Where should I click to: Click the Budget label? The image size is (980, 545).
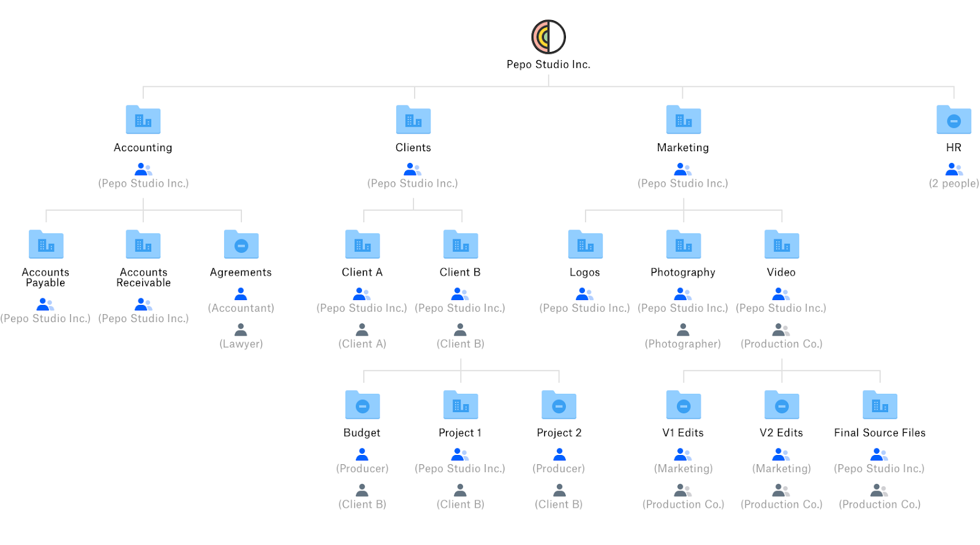point(362,433)
